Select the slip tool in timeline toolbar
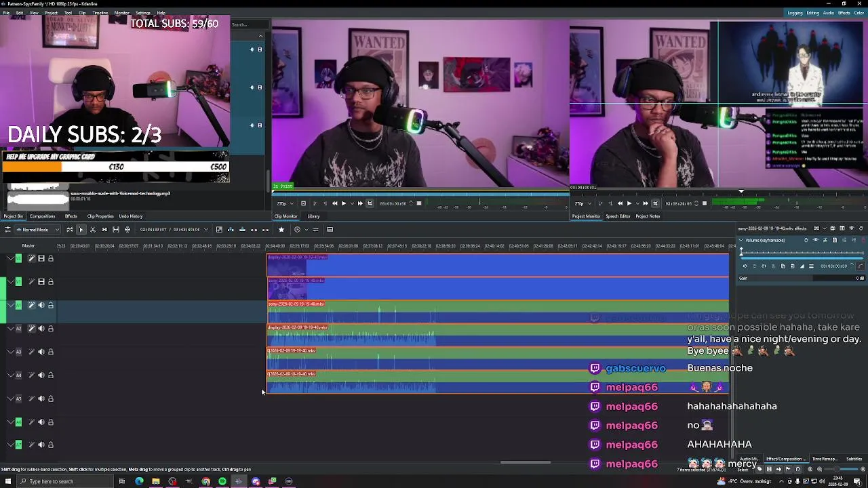Viewport: 868px width, 488px height. [x=116, y=229]
